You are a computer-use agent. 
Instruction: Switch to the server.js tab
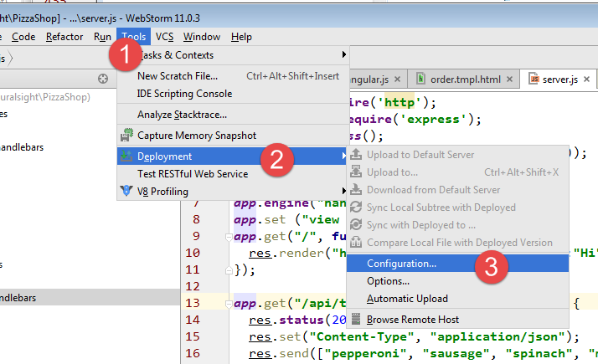(x=560, y=79)
